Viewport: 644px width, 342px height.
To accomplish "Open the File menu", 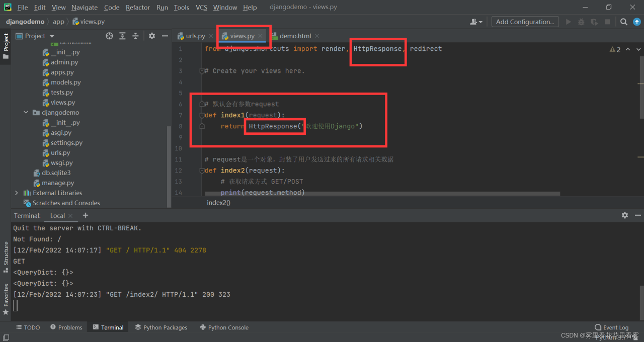I will pos(23,8).
